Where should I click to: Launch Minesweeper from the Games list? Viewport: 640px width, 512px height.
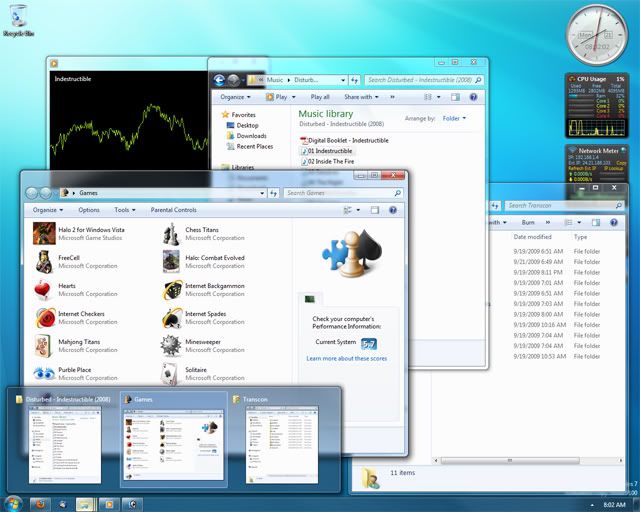point(172,346)
